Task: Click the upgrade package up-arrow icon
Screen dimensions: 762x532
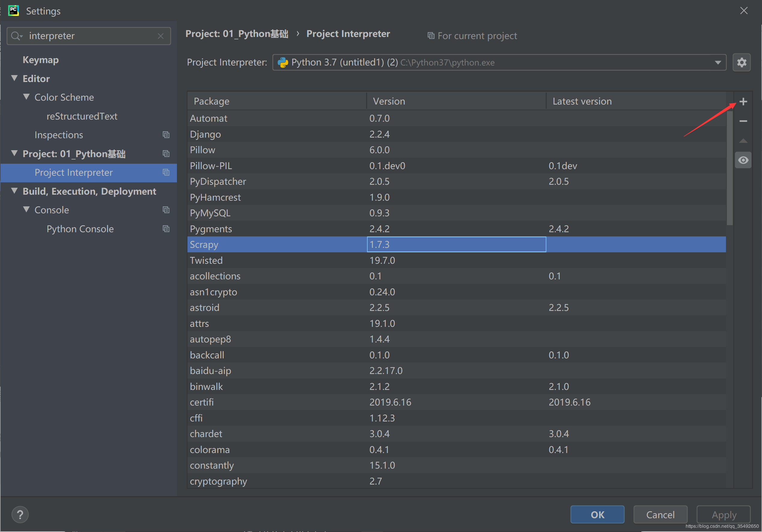Action: tap(743, 141)
